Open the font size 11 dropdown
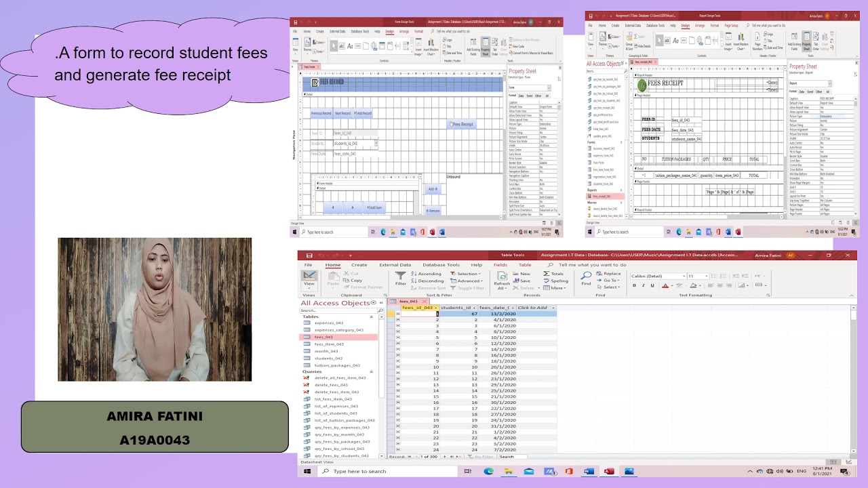 708,276
